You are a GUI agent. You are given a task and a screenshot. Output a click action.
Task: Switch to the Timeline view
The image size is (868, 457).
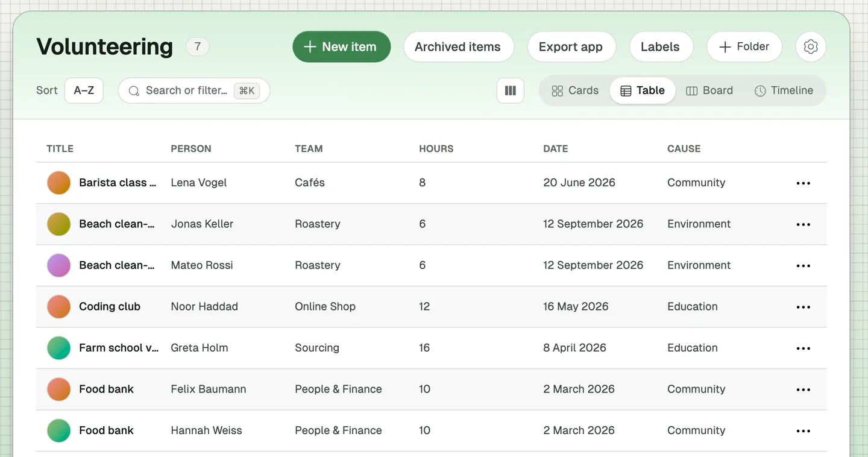[784, 90]
